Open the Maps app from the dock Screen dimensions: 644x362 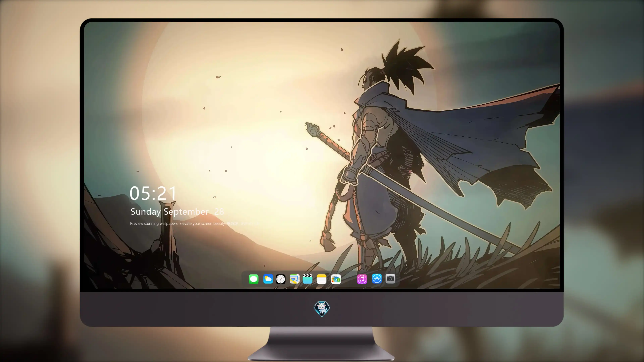click(294, 279)
